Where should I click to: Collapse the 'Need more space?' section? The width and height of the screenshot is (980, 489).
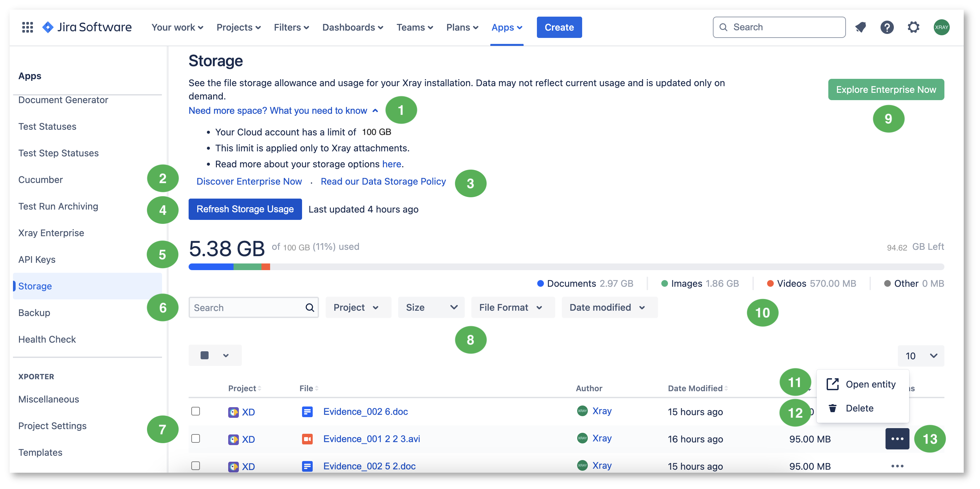283,111
